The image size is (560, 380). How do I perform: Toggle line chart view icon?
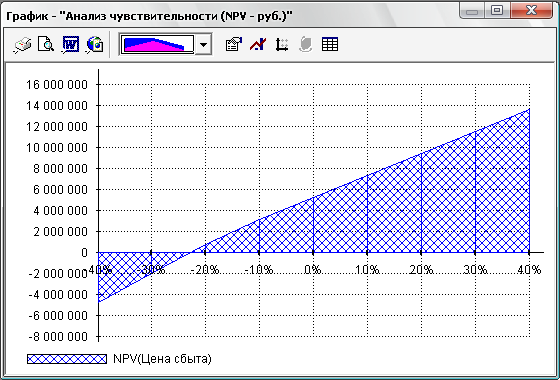click(x=258, y=45)
